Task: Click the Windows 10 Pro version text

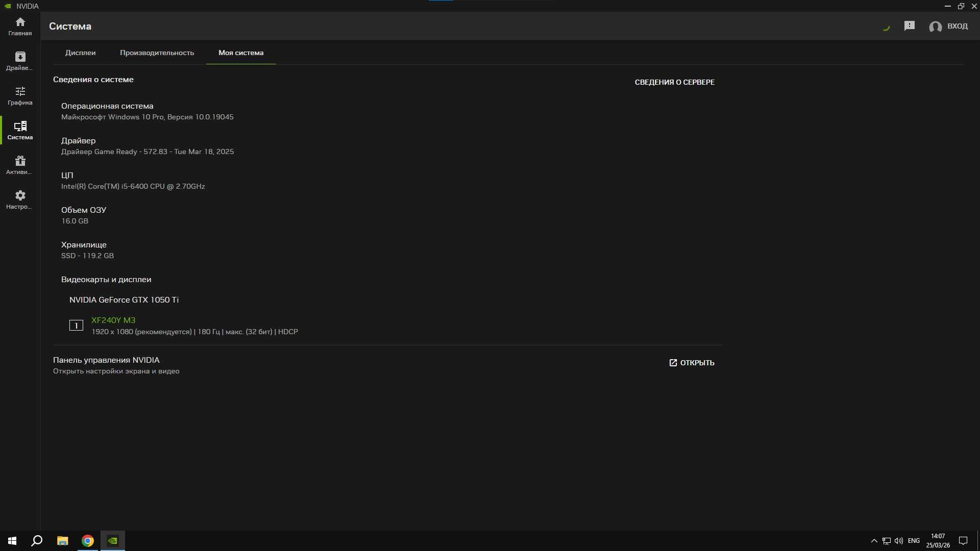Action: point(148,117)
